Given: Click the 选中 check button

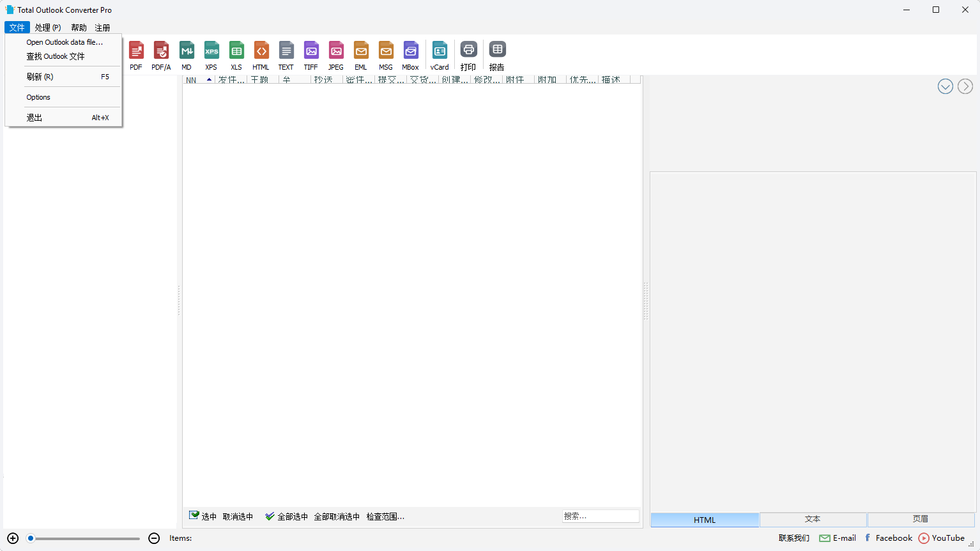Looking at the screenshot, I should click(x=203, y=516).
